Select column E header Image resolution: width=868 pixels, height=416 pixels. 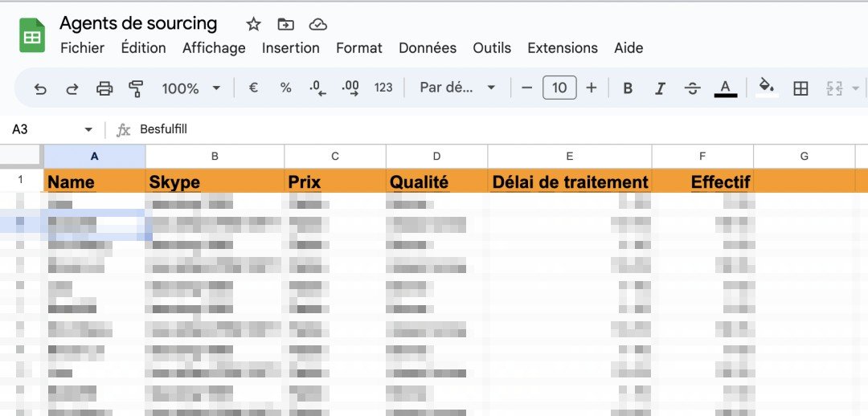[570, 157]
